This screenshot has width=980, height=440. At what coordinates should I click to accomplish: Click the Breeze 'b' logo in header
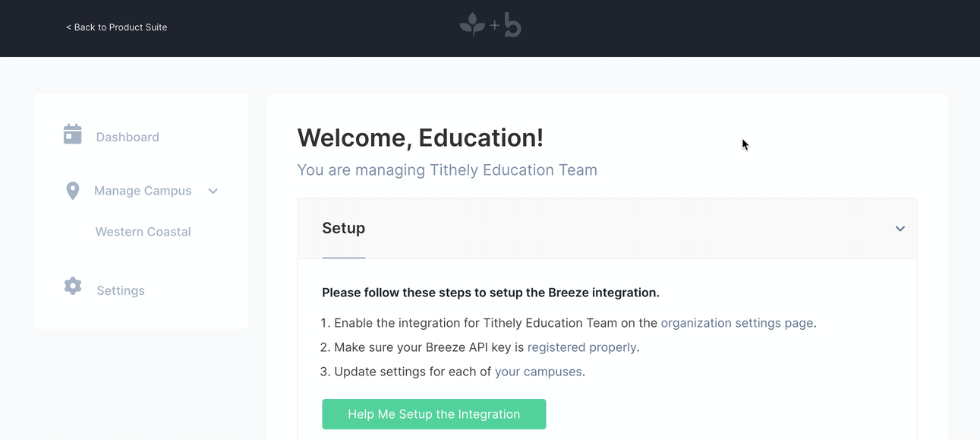513,25
